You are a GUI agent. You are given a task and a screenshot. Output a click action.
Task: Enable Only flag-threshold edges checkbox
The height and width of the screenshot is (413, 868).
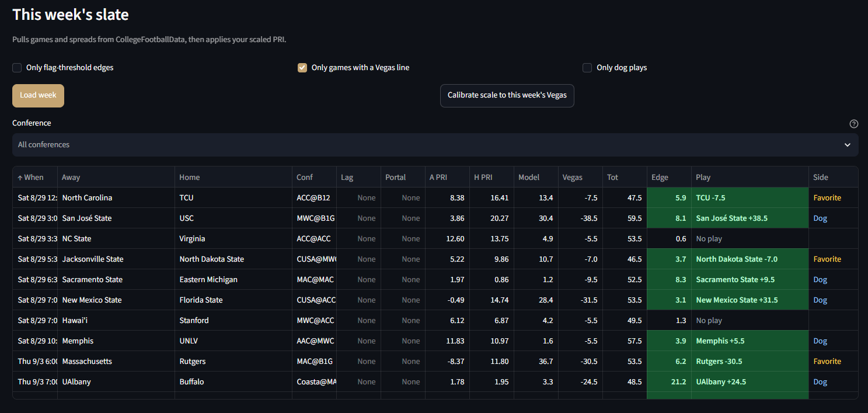pyautogui.click(x=17, y=68)
